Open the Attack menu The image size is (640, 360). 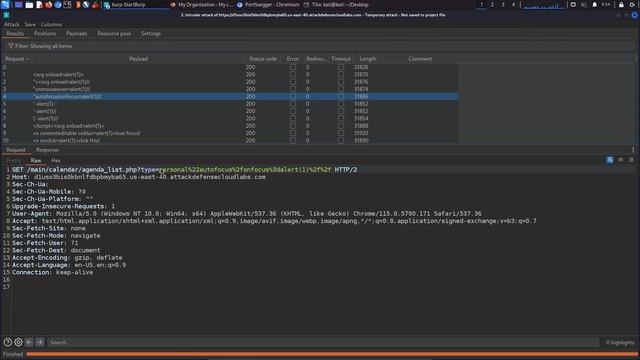click(x=11, y=24)
